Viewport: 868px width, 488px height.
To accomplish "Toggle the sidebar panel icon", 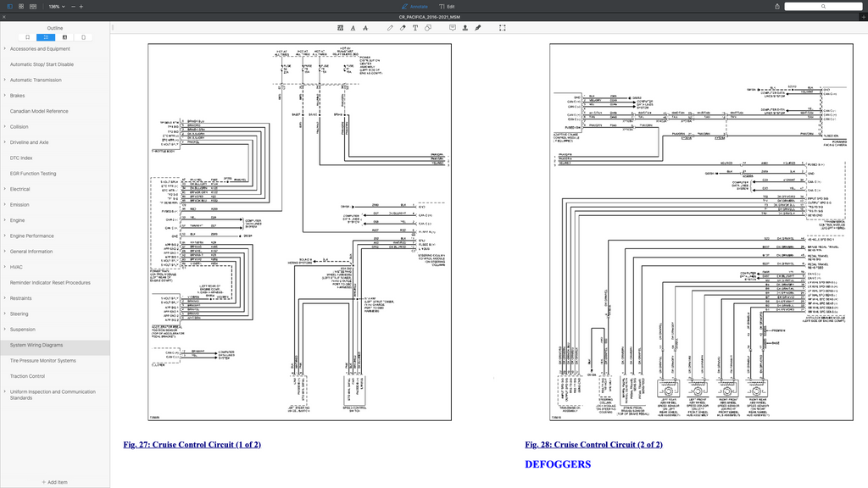I will tap(9, 7).
